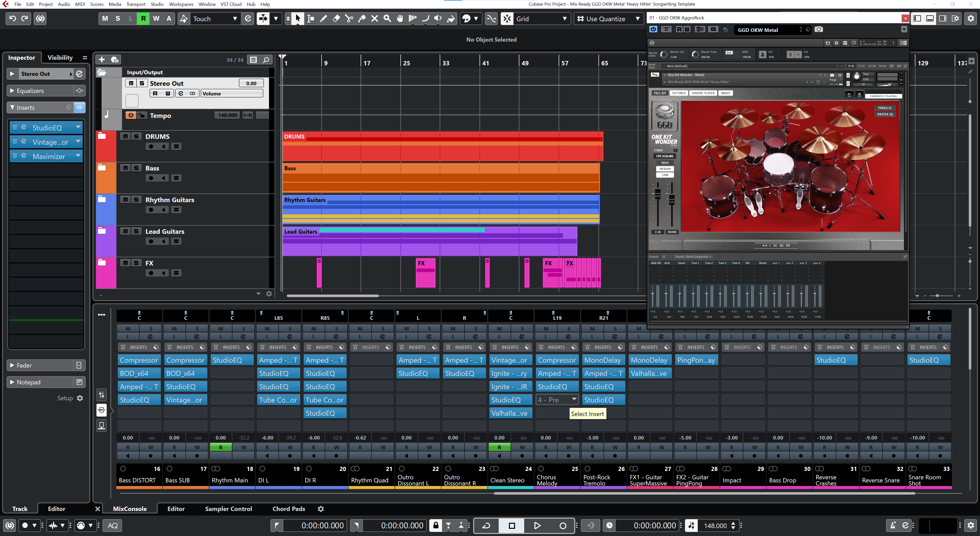Select the Scissors split tool
Screen dimensions: 980x536
pos(349,19)
